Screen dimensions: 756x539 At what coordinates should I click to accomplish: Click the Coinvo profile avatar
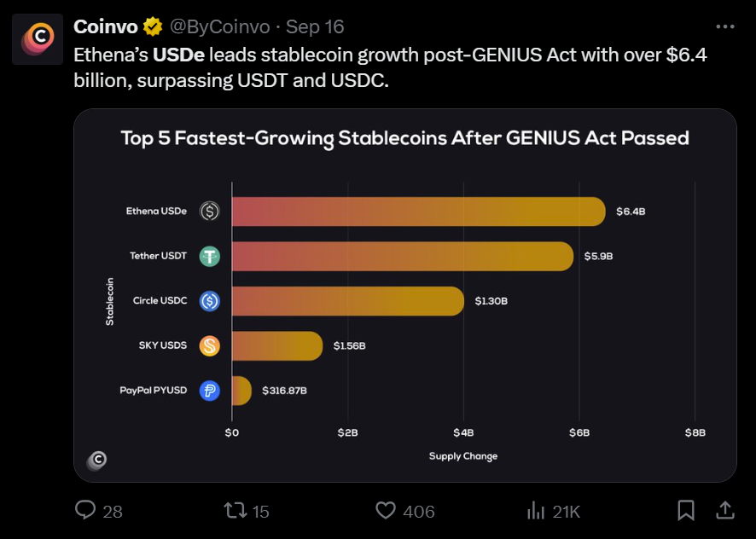pyautogui.click(x=38, y=39)
